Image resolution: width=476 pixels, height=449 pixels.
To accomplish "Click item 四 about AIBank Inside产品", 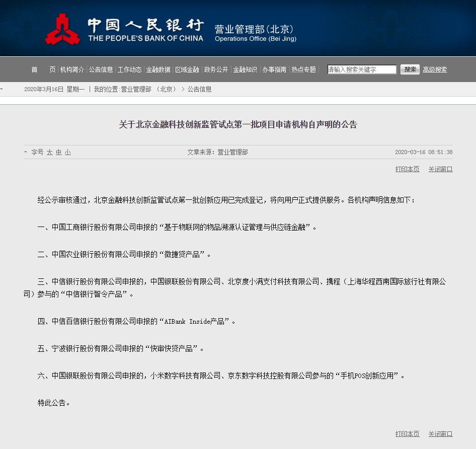I will click(x=136, y=322).
